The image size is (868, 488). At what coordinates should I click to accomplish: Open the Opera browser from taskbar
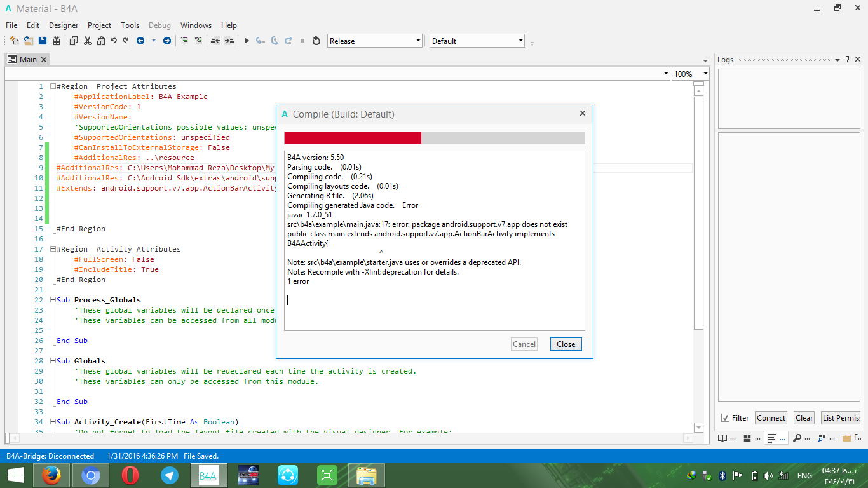[130, 475]
